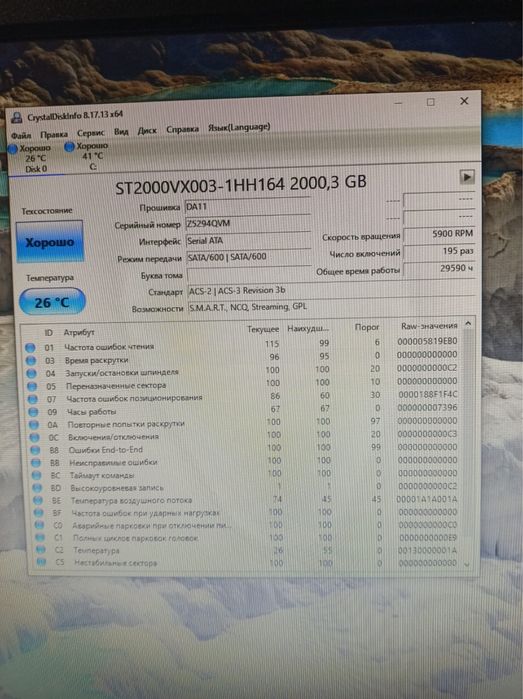Viewport: 523px width, 699px height.
Task: Click status orb for attribute 05 reallocated sectors
Action: point(32,386)
